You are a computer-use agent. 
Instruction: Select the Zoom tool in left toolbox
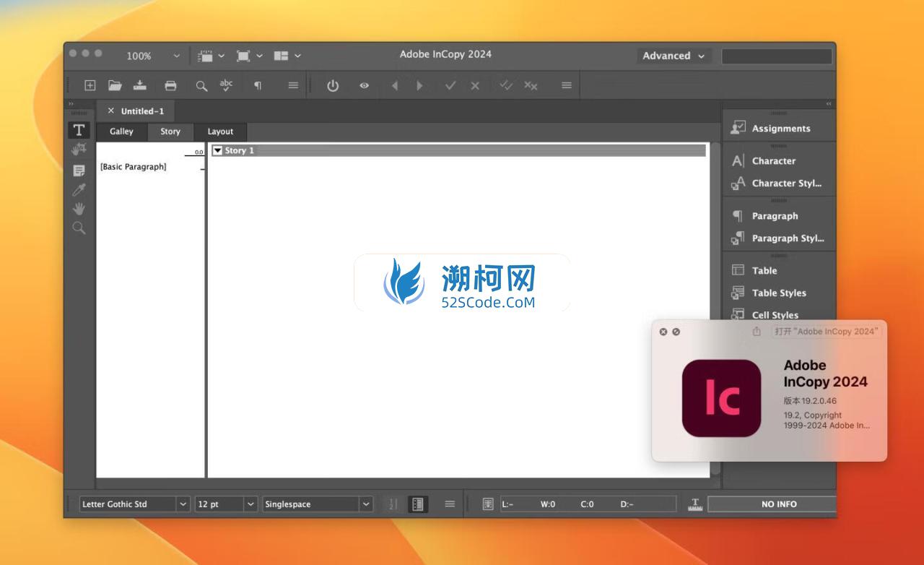click(79, 228)
